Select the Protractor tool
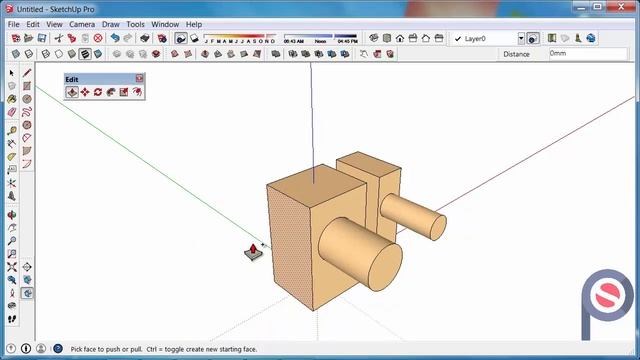This screenshot has height=360, width=640. 11,157
